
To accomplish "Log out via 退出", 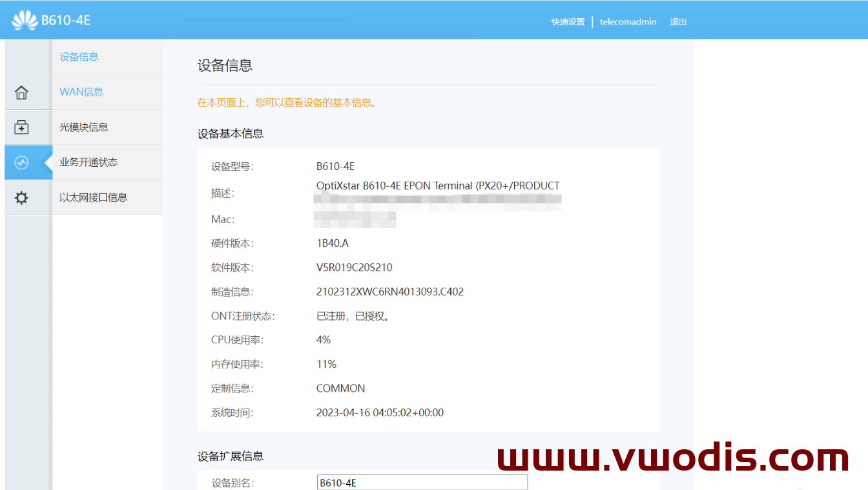I will 678,21.
